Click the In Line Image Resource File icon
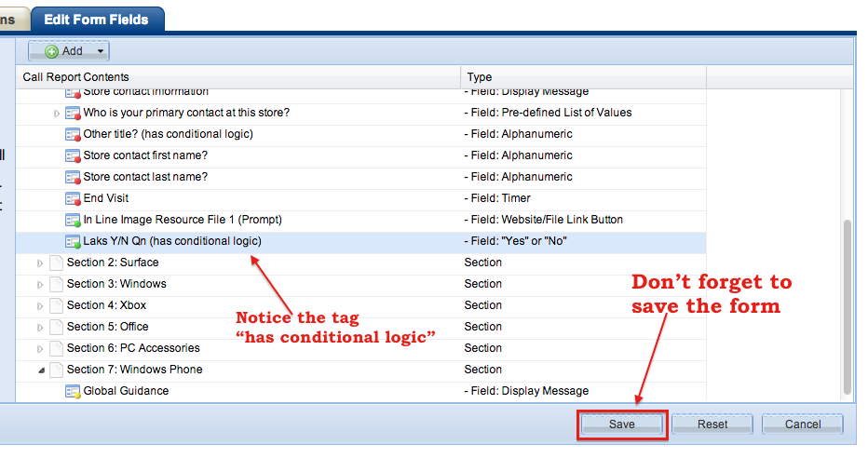Screen dimensions: 868x458 73,220
